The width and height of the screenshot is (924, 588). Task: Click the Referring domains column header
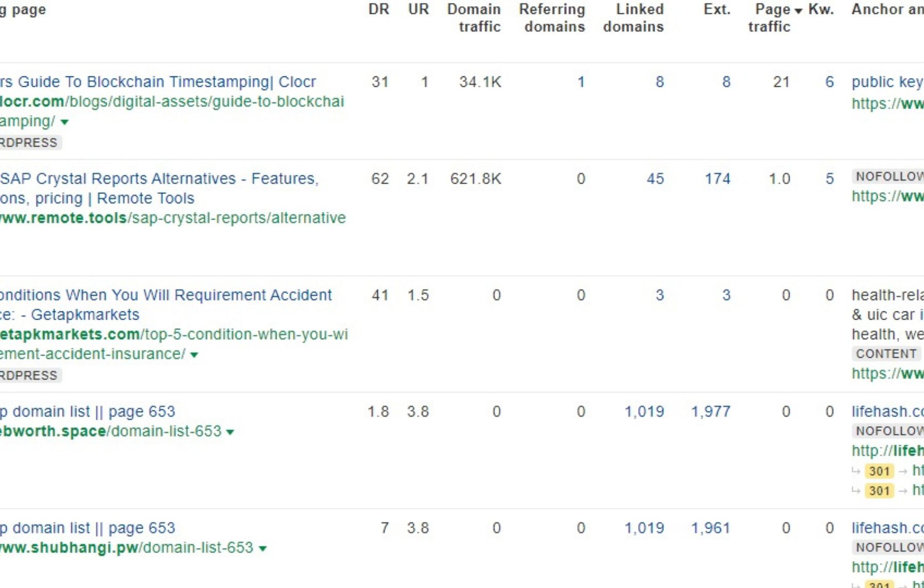(x=552, y=18)
